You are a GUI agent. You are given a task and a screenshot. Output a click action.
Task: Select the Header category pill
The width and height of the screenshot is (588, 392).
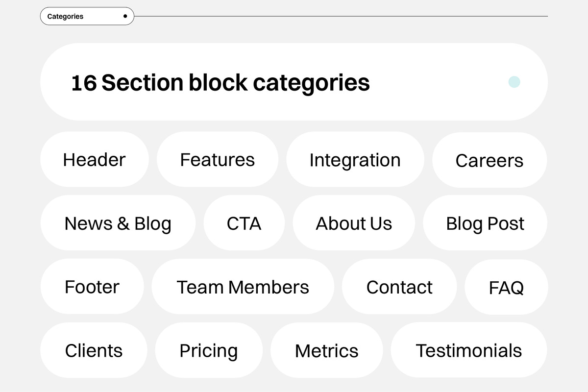(x=95, y=160)
